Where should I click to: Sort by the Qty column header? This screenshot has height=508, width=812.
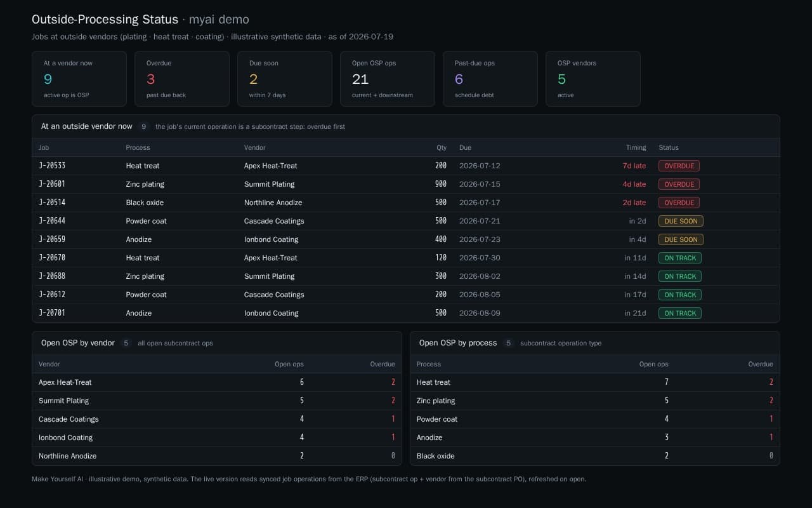[442, 147]
